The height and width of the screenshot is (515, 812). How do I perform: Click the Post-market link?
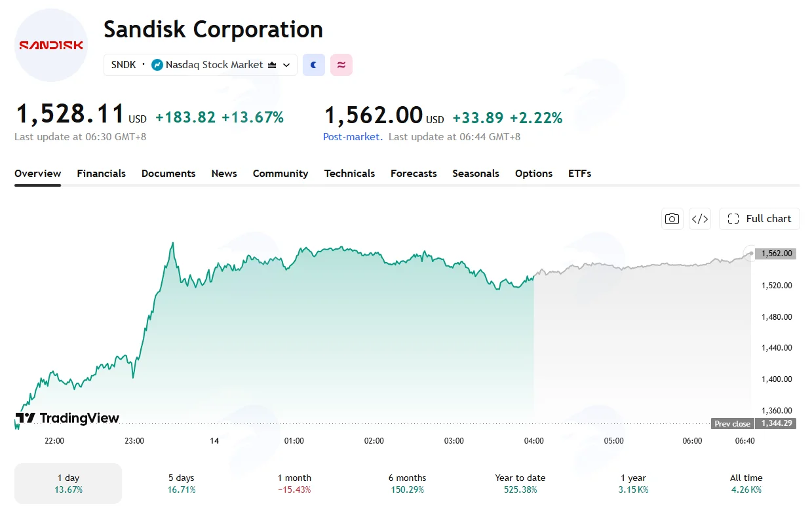click(x=352, y=137)
